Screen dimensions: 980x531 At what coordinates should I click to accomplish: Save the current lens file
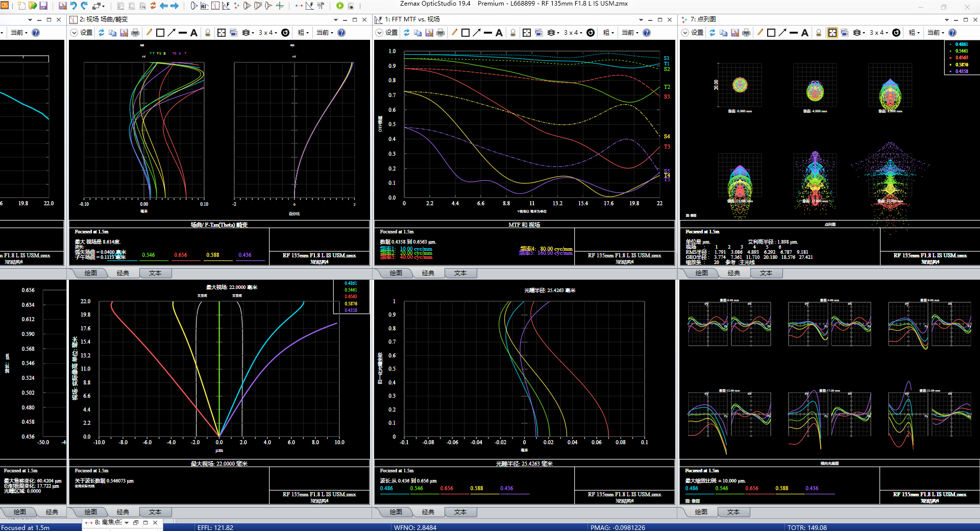pyautogui.click(x=43, y=6)
